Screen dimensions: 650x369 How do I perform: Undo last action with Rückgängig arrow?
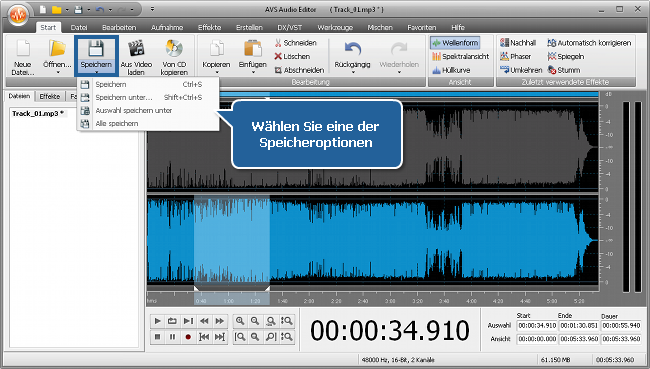pyautogui.click(x=353, y=49)
